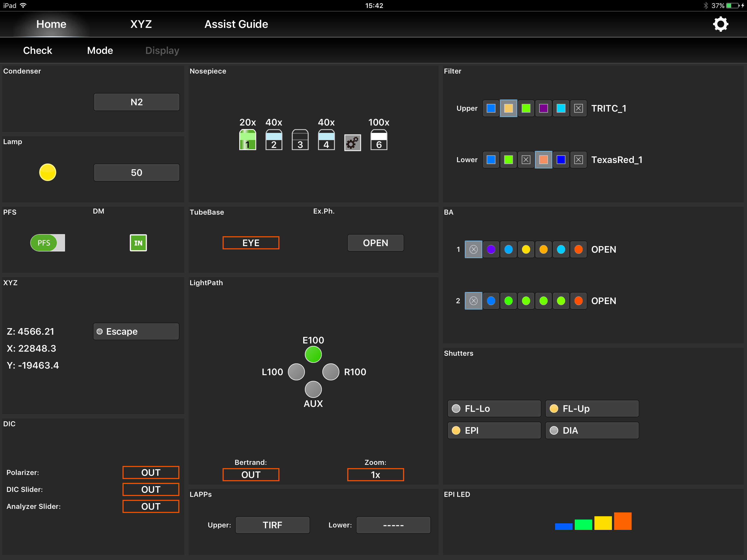Click the EPI LED green bar
Image resolution: width=747 pixels, height=560 pixels.
(583, 525)
